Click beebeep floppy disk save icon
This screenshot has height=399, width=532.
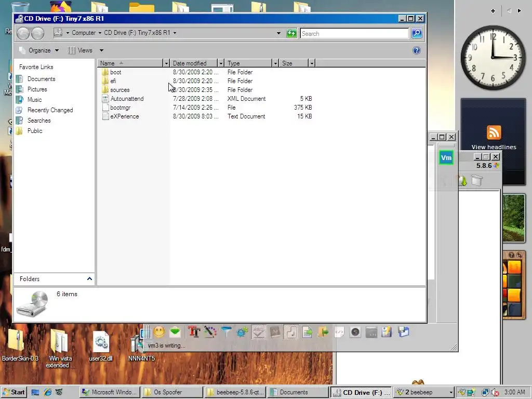403,332
